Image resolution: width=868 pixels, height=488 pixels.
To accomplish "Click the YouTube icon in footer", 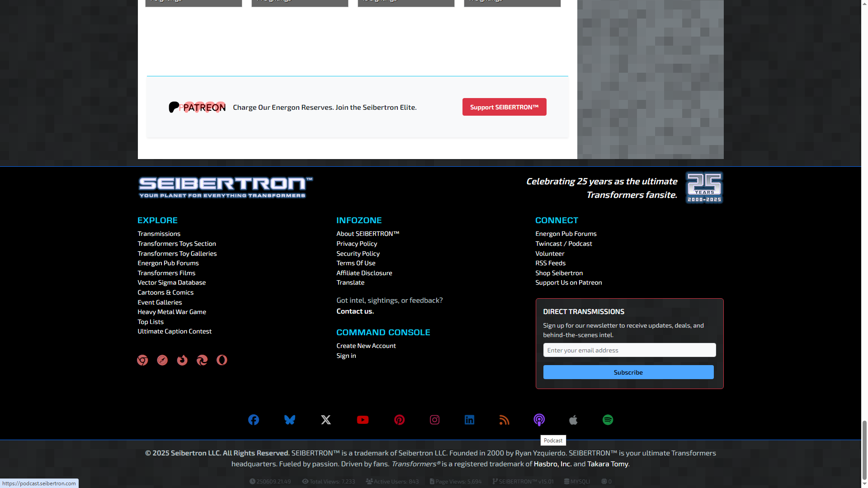I will 363,420.
